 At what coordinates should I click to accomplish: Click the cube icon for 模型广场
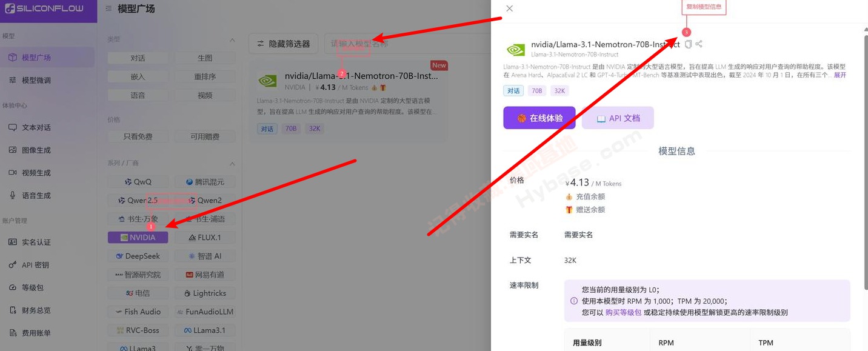pos(12,58)
